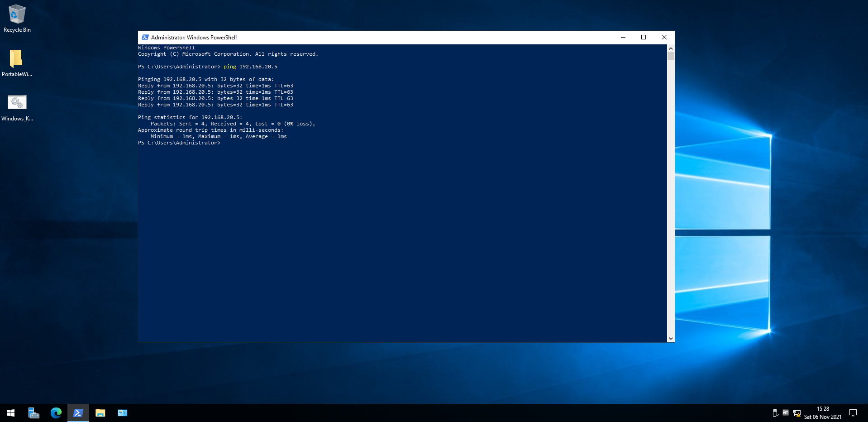Maximize the PowerShell window
Image resolution: width=868 pixels, height=422 pixels.
(x=644, y=38)
